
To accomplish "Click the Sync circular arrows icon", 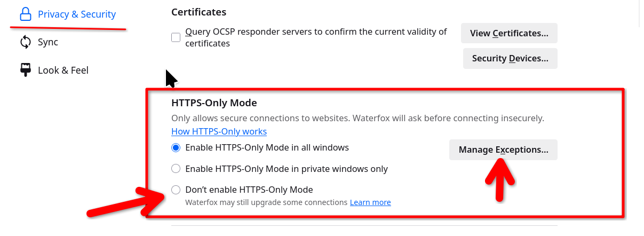I will pyautogui.click(x=26, y=42).
